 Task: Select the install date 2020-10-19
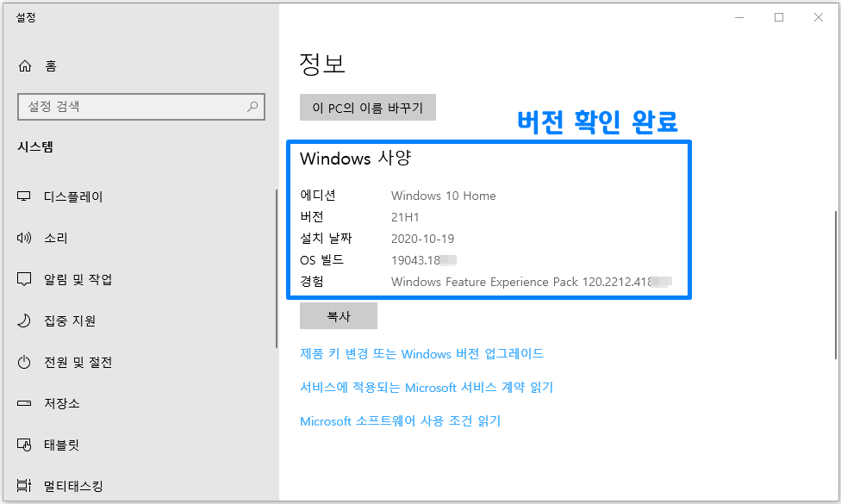tap(422, 239)
